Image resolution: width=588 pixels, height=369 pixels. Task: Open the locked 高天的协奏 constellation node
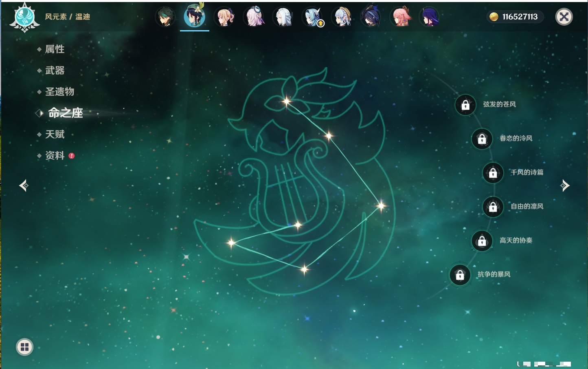(482, 241)
